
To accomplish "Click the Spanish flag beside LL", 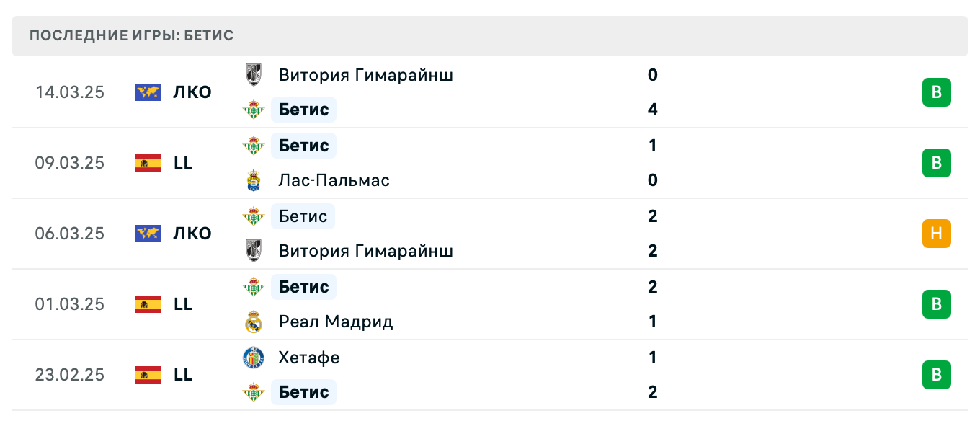I will pyautogui.click(x=148, y=163).
